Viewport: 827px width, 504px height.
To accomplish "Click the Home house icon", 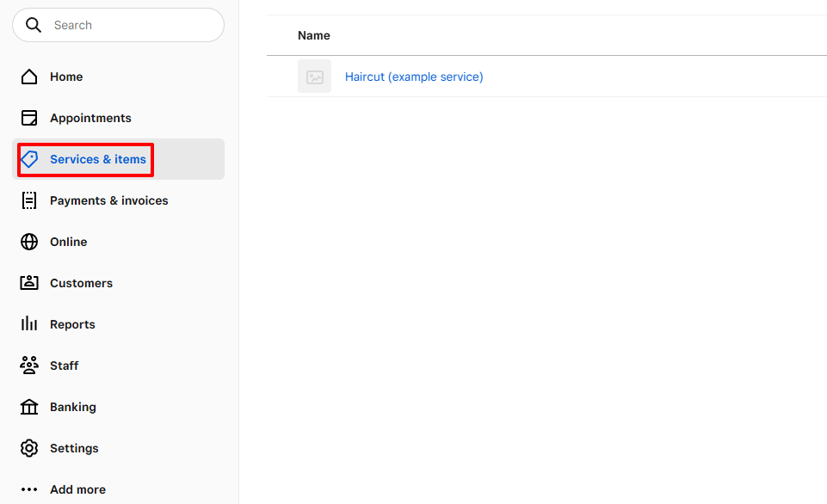I will point(29,77).
